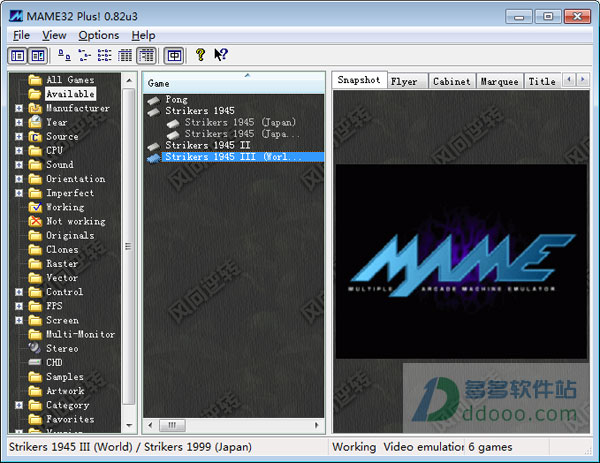Click folder tree scrollbar down arrow
The width and height of the screenshot is (600, 463).
tap(129, 426)
